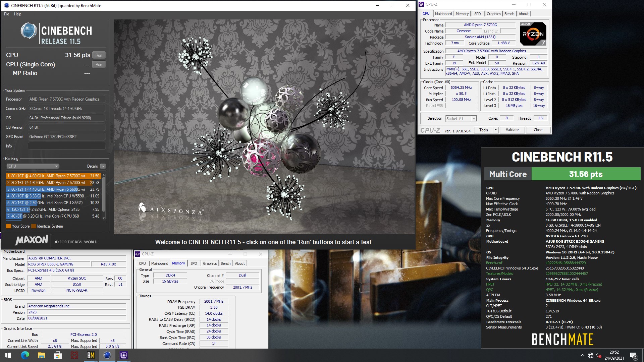Select Xeon W5590 ranking entry
Viewport: 644px width, 362px height.
[x=53, y=196]
